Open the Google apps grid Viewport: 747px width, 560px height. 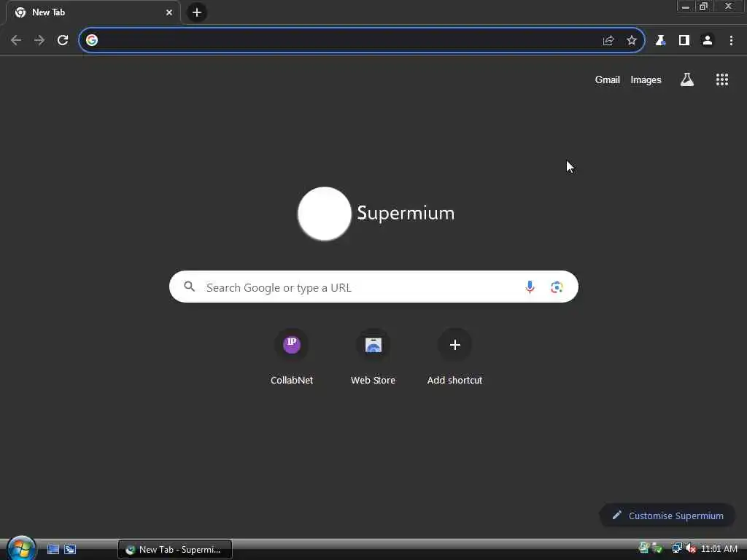pos(721,79)
